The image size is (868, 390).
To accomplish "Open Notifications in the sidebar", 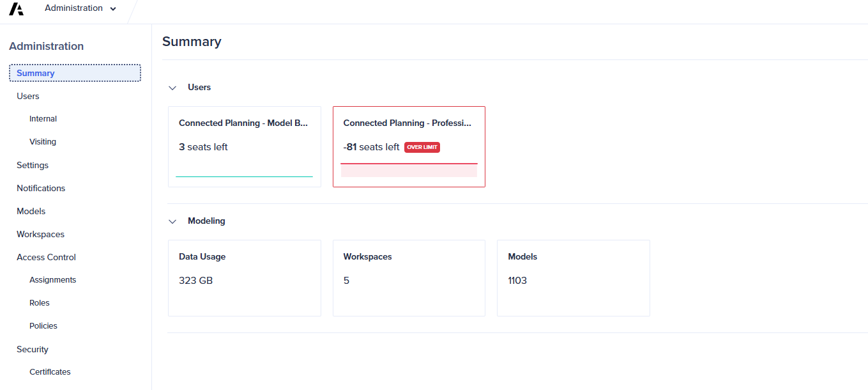I will 41,188.
